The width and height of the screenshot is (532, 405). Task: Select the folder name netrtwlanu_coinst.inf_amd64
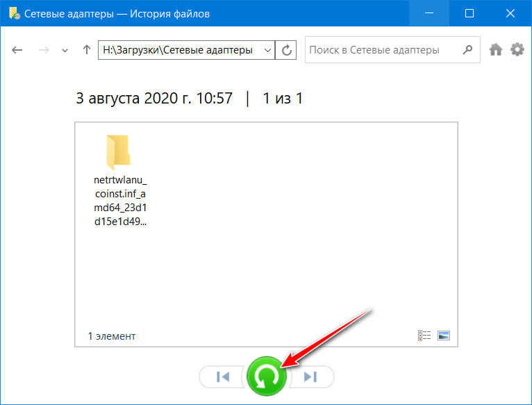(x=120, y=200)
